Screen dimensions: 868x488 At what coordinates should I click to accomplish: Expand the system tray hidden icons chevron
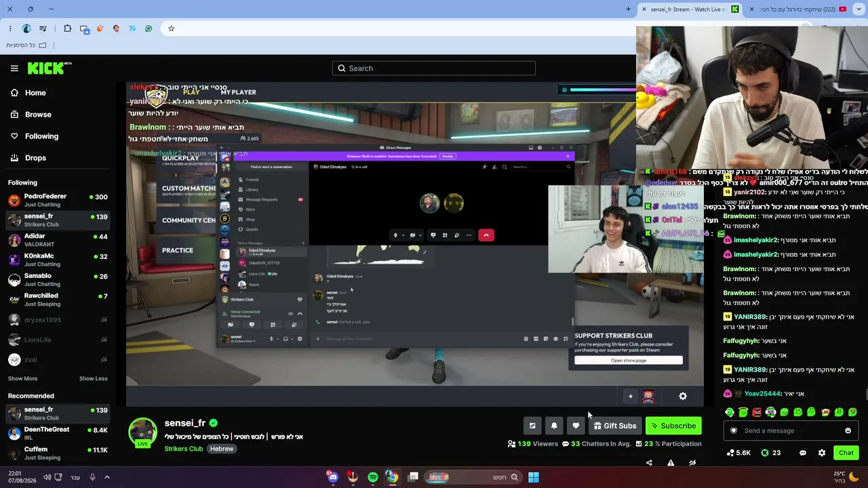point(106,477)
